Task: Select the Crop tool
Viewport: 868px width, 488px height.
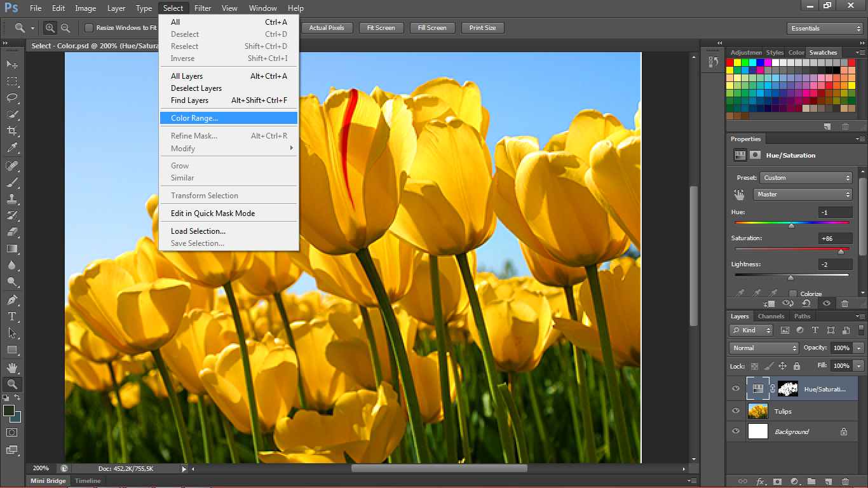Action: tap(12, 131)
